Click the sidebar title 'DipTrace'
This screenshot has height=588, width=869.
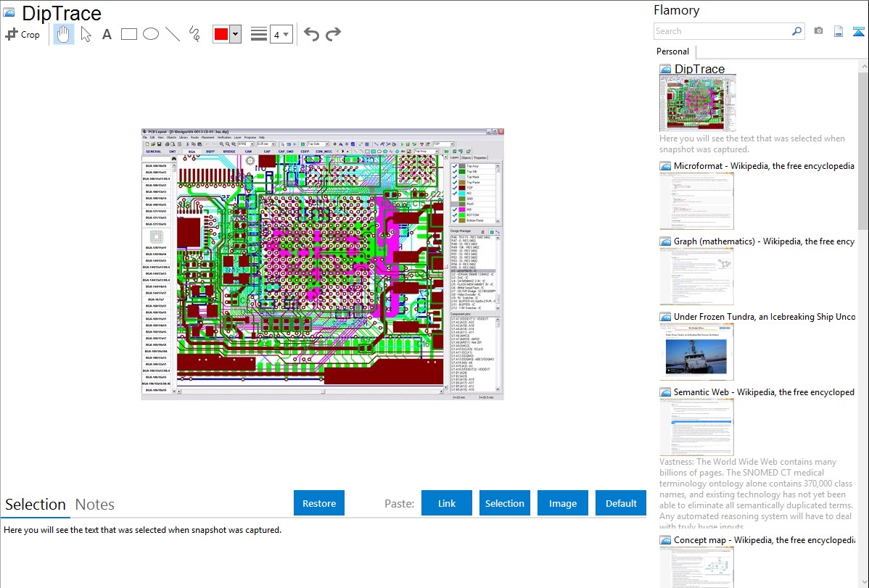pyautogui.click(x=699, y=69)
